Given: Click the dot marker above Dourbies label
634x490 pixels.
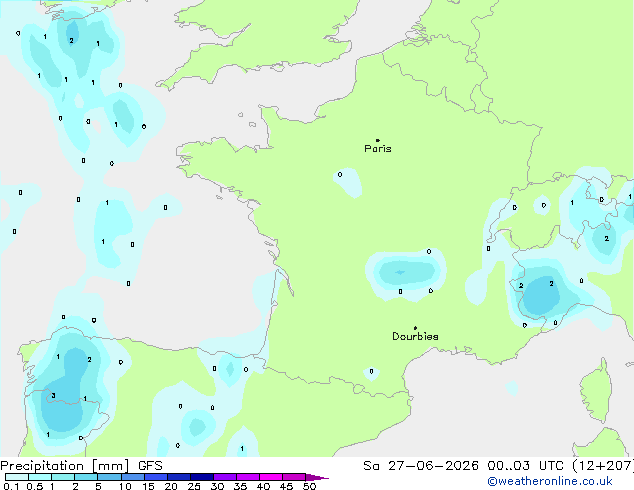Looking at the screenshot, I should [415, 328].
